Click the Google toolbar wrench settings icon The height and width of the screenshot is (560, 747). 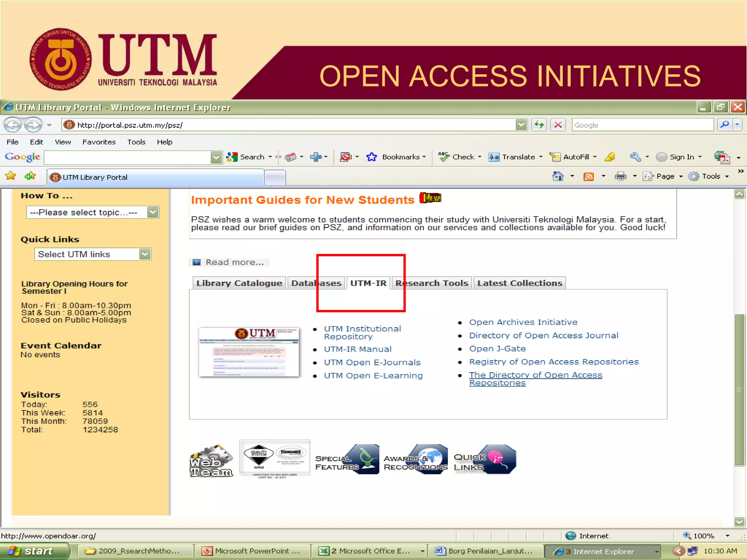click(x=635, y=157)
